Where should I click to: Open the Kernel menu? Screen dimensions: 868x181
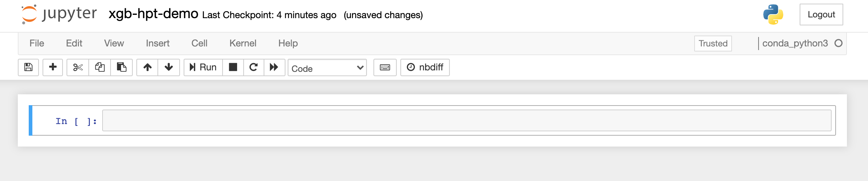coord(243,44)
